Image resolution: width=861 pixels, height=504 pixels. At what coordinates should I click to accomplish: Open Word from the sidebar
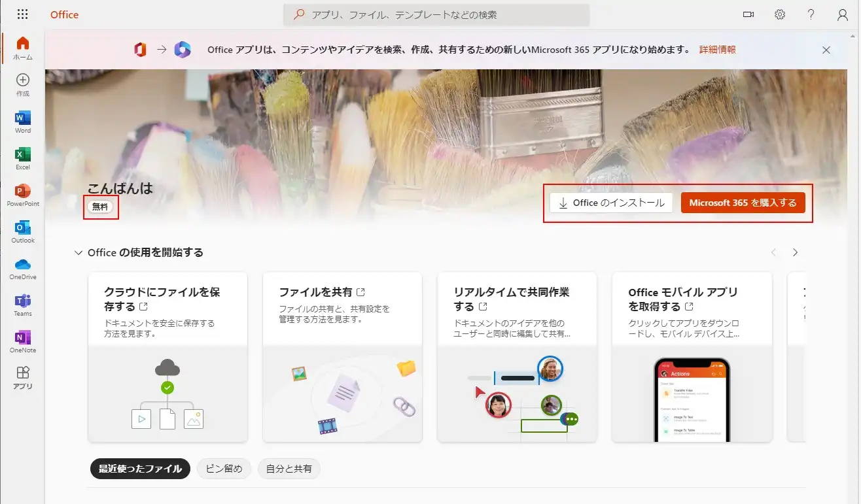(23, 122)
